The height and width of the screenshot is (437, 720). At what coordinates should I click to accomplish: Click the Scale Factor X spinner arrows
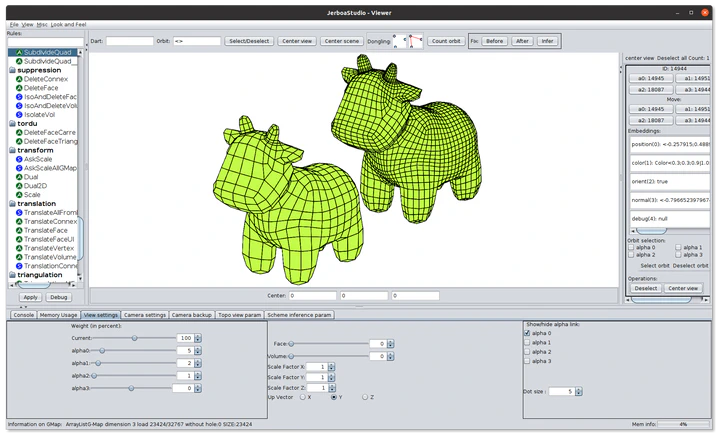[332, 367]
